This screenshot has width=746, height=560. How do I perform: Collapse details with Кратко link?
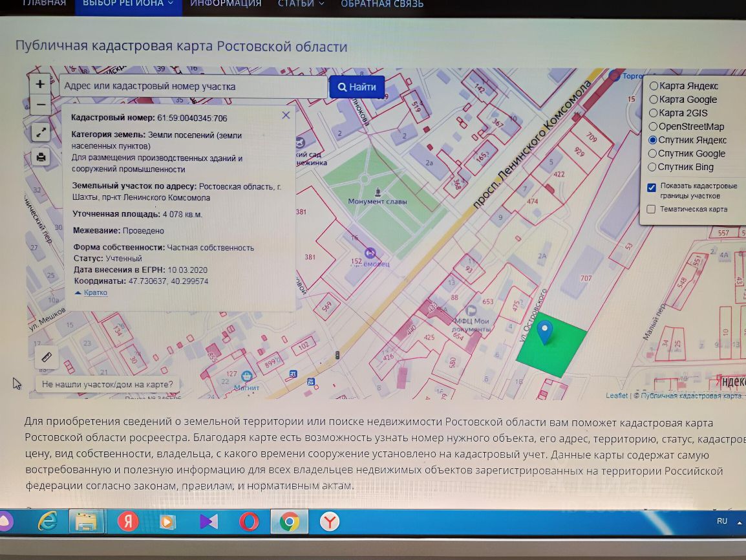(x=95, y=292)
